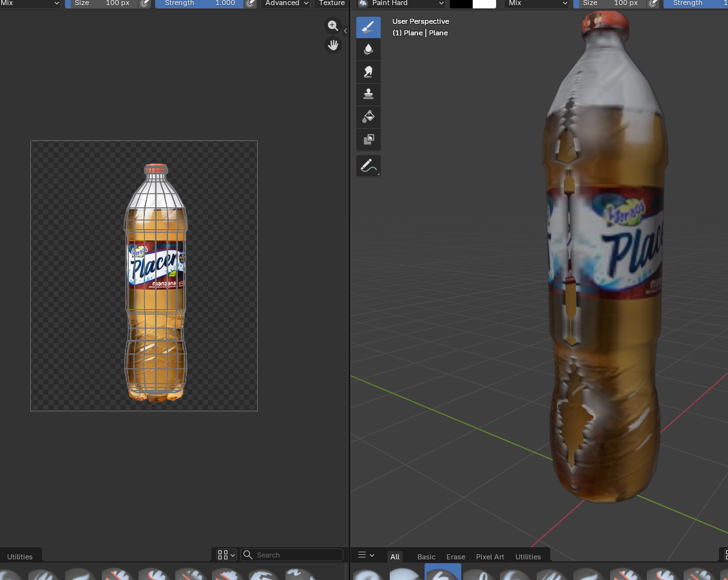Open the Mix blend dropdown in 3D viewport header
This screenshot has width=728, height=580.
[x=537, y=3]
